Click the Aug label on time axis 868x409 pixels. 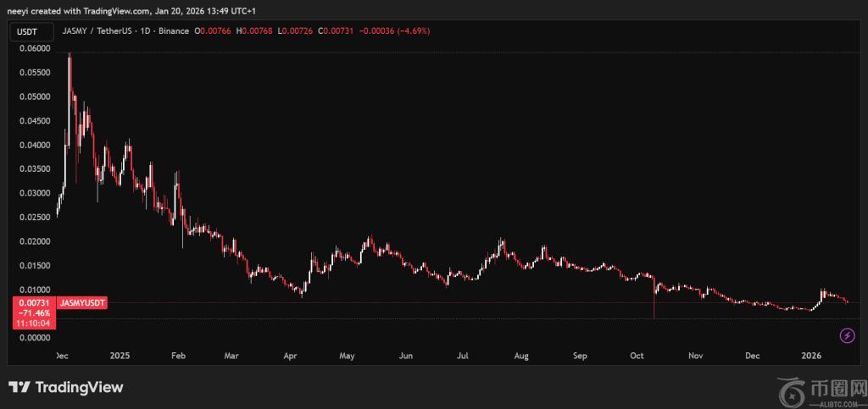pyautogui.click(x=522, y=356)
